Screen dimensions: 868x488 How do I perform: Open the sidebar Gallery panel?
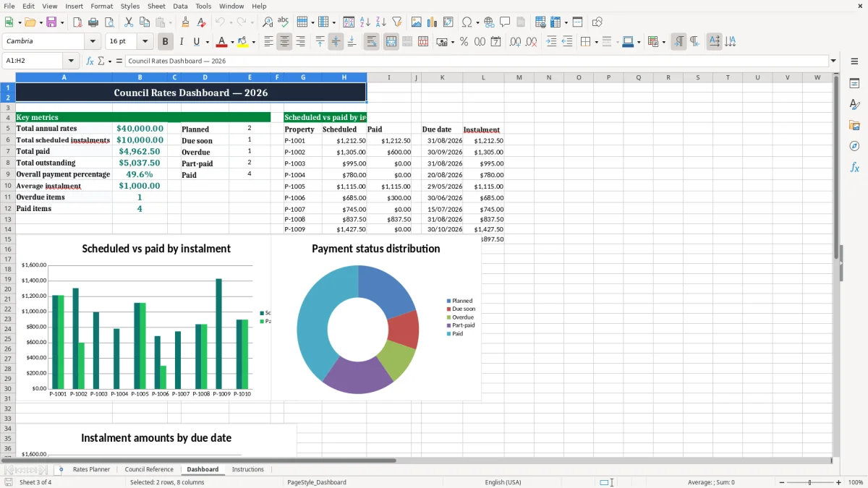pyautogui.click(x=854, y=125)
